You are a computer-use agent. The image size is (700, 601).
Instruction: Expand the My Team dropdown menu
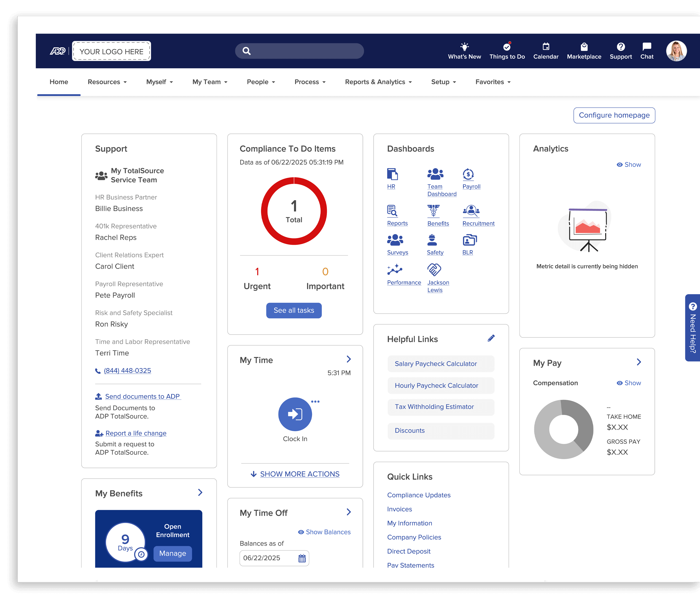[x=210, y=82]
